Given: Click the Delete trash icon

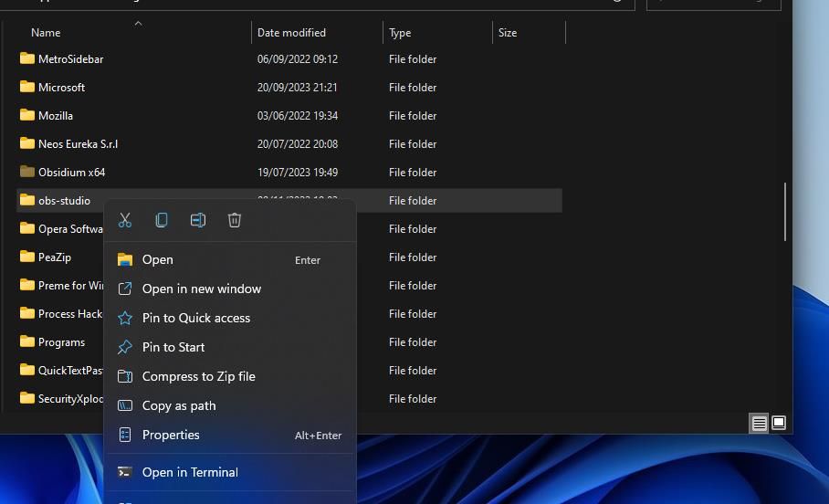Looking at the screenshot, I should point(235,220).
